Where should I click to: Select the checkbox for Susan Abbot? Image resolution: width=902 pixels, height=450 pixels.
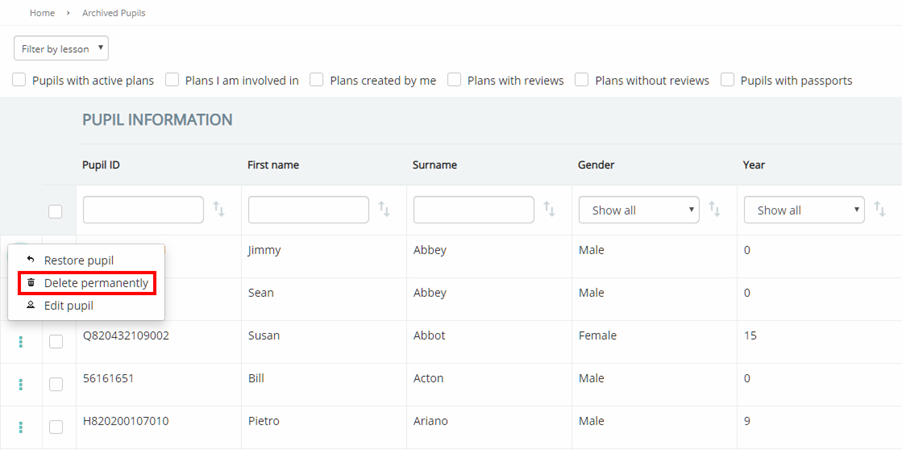56,342
